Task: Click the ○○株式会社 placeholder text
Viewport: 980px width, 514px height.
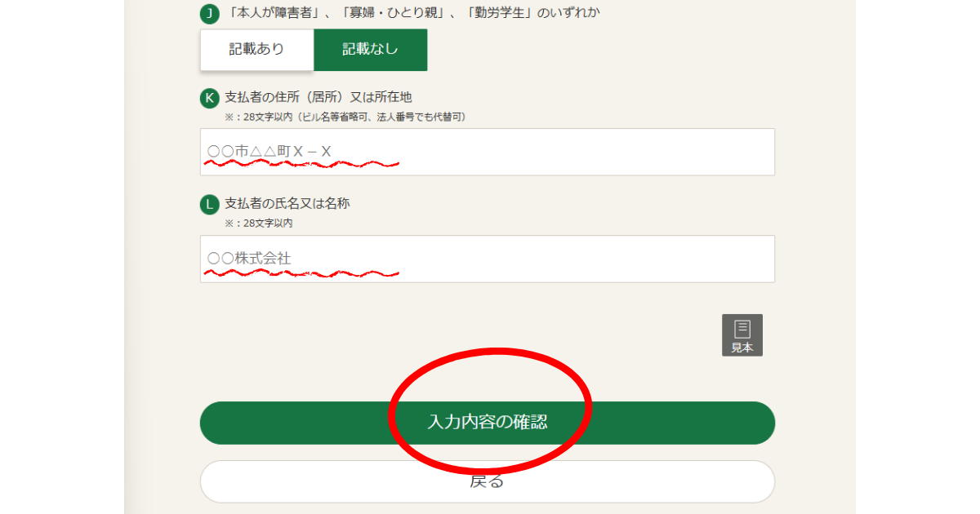Action: tap(249, 259)
